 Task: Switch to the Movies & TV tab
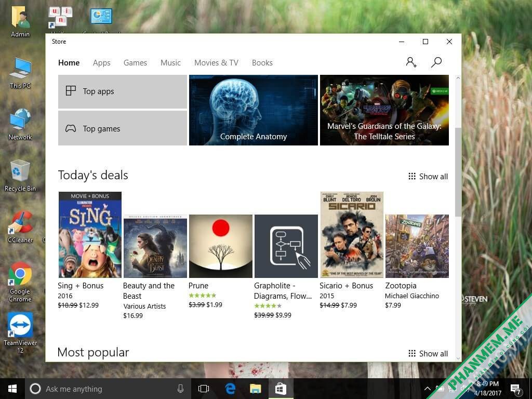click(x=216, y=63)
